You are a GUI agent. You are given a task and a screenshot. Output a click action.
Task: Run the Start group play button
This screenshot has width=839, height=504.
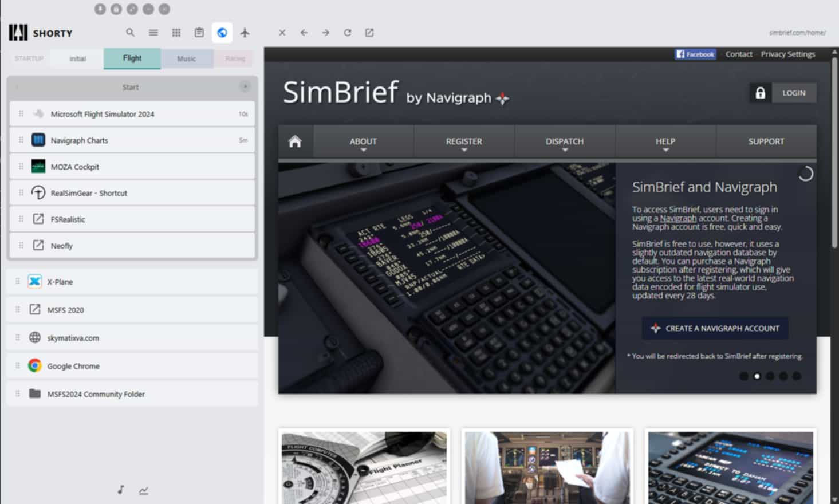point(245,86)
